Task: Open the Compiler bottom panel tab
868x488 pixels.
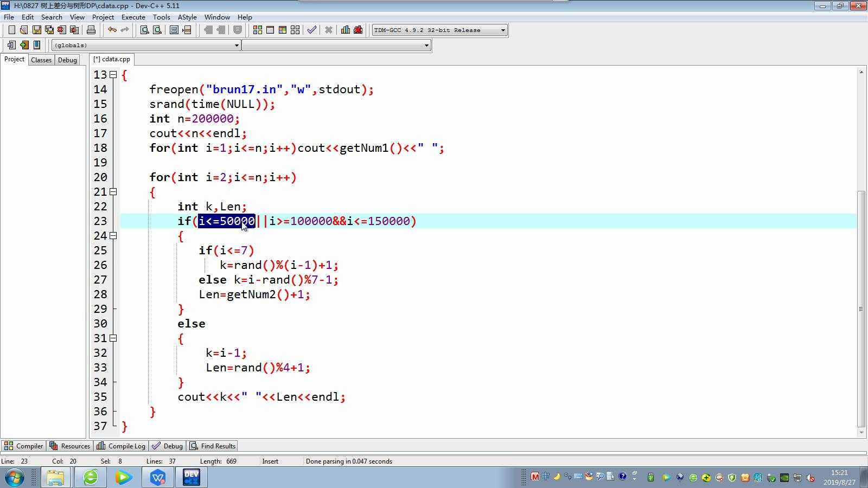Action: click(23, 446)
